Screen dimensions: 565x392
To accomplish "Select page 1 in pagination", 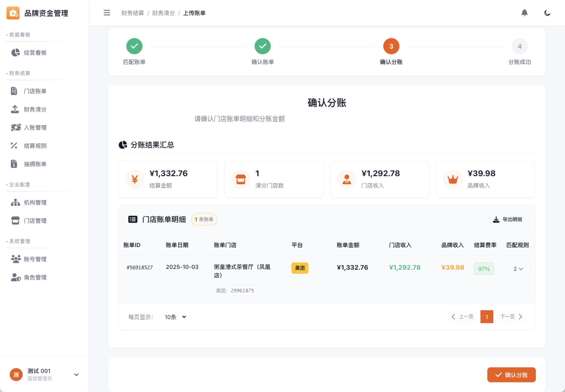I will pos(487,317).
